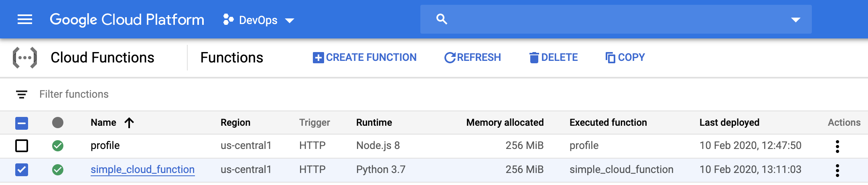Focus the top search input field

click(616, 19)
